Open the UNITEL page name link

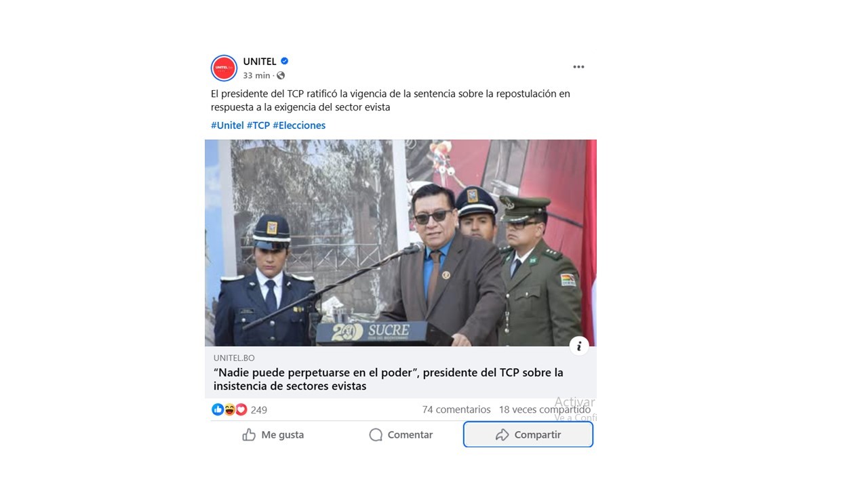coord(260,62)
